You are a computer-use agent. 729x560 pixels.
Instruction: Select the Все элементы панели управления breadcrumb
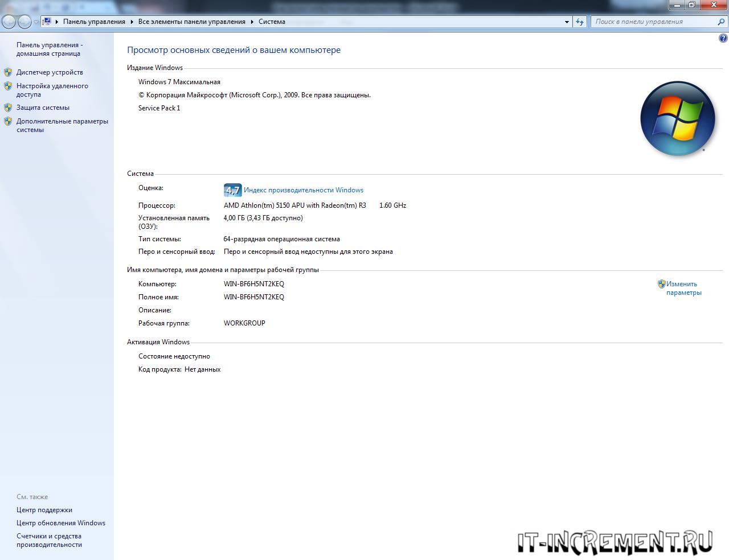pos(191,22)
